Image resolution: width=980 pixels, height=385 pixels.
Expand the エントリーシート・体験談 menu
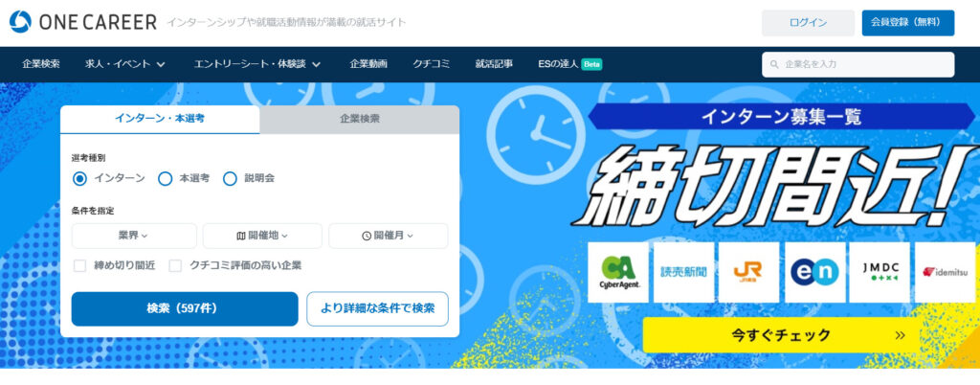point(257,64)
